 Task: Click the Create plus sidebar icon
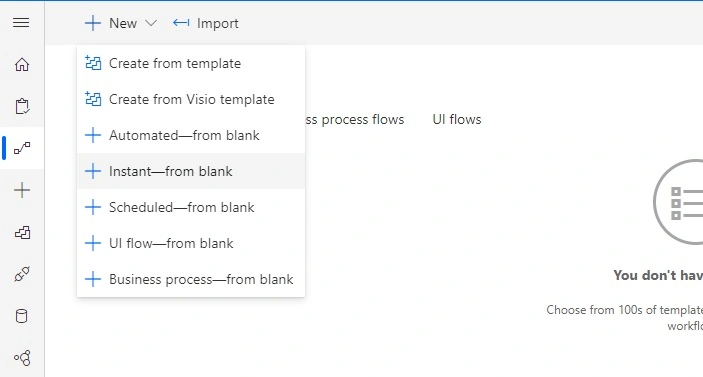(22, 190)
